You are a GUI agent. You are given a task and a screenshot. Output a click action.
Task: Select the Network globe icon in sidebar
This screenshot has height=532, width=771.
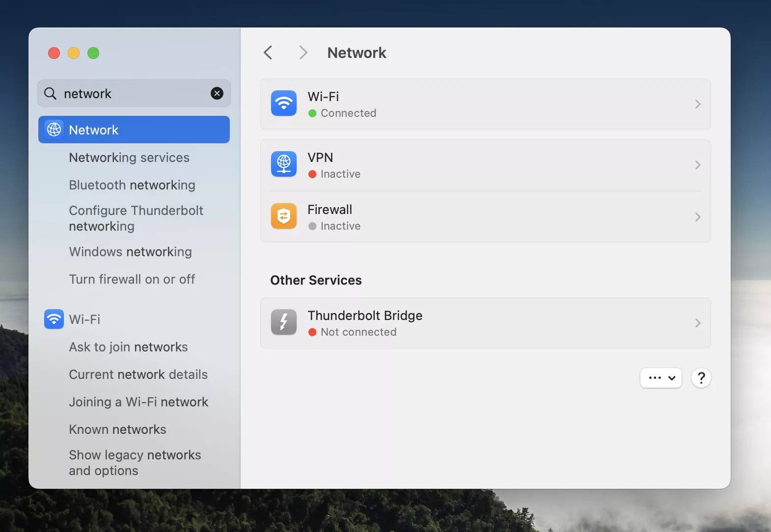[54, 130]
